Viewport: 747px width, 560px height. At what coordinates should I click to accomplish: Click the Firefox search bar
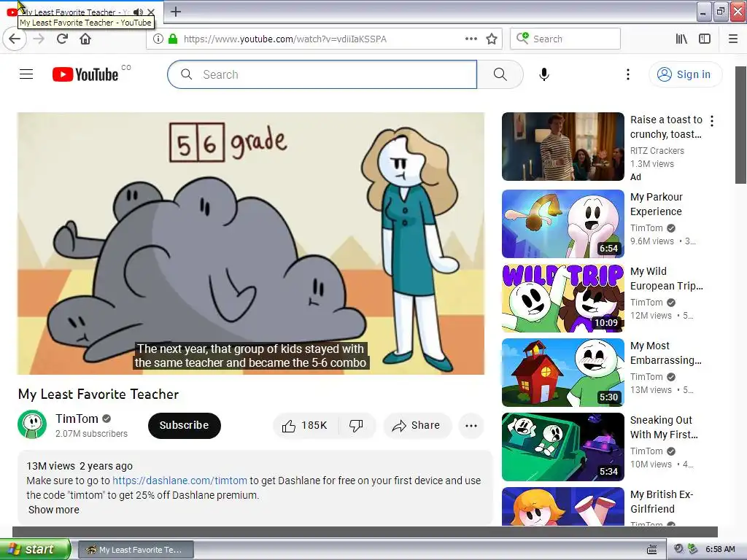[565, 39]
